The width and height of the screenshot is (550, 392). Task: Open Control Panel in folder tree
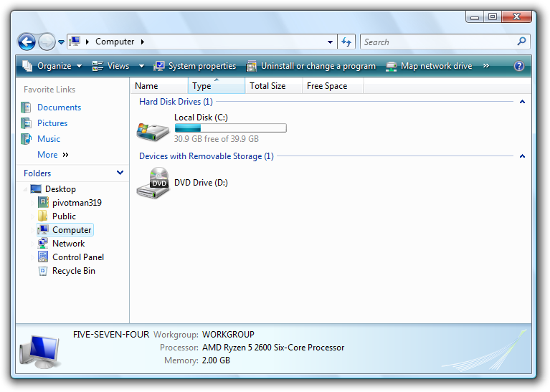tap(78, 257)
